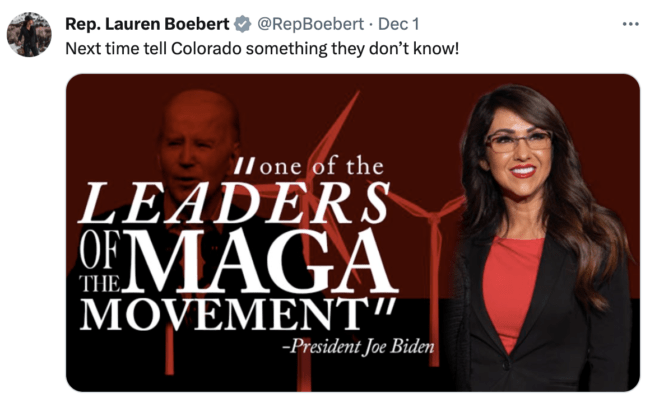Click the "one of the" phrase in image
Image resolution: width=650 pixels, height=403 pixels.
click(322, 167)
